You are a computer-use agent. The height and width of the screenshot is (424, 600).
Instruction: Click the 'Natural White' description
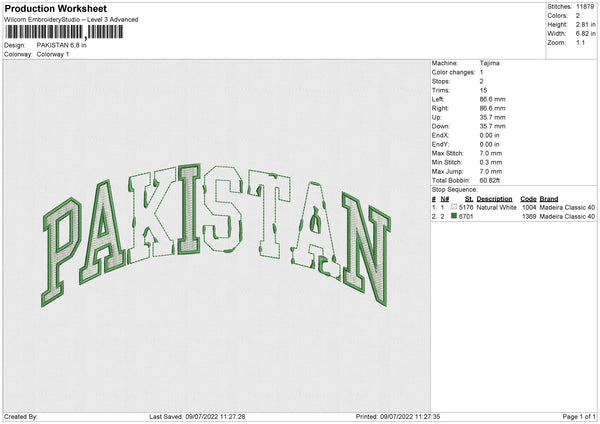tap(497, 207)
